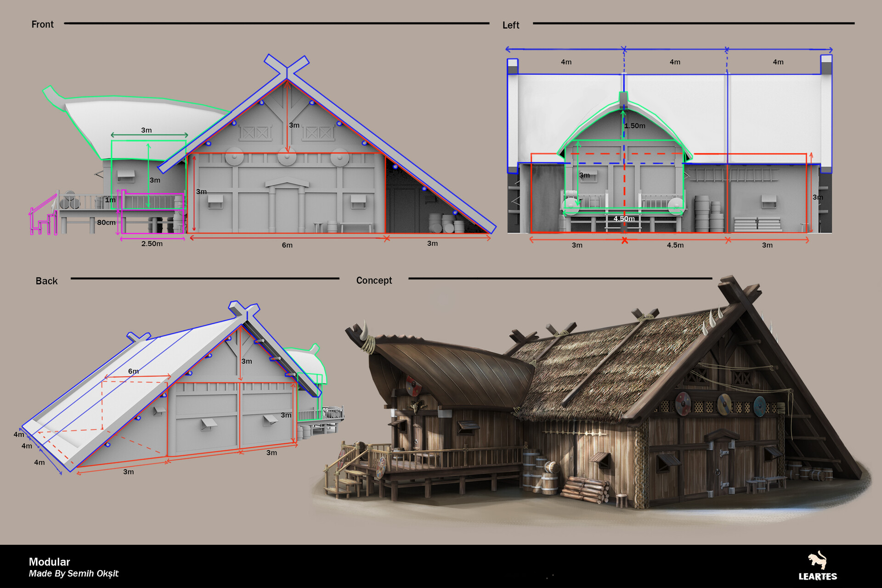Switch to the Front view section

pos(42,24)
